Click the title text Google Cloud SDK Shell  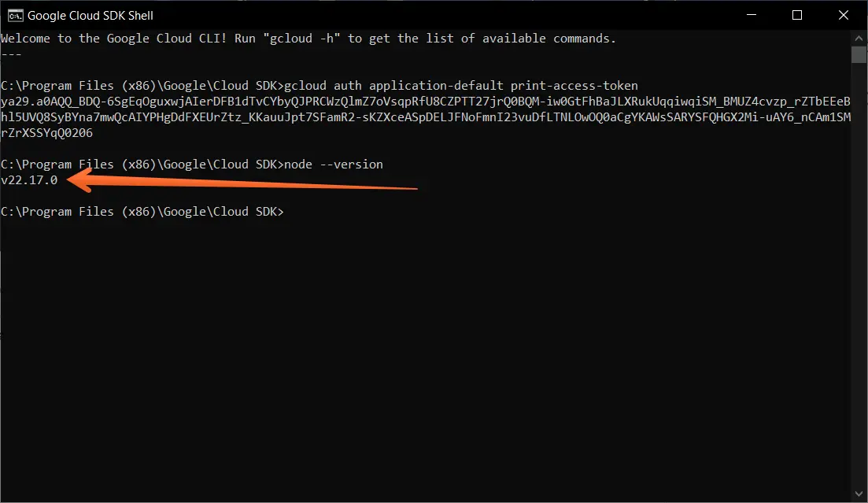(x=90, y=15)
